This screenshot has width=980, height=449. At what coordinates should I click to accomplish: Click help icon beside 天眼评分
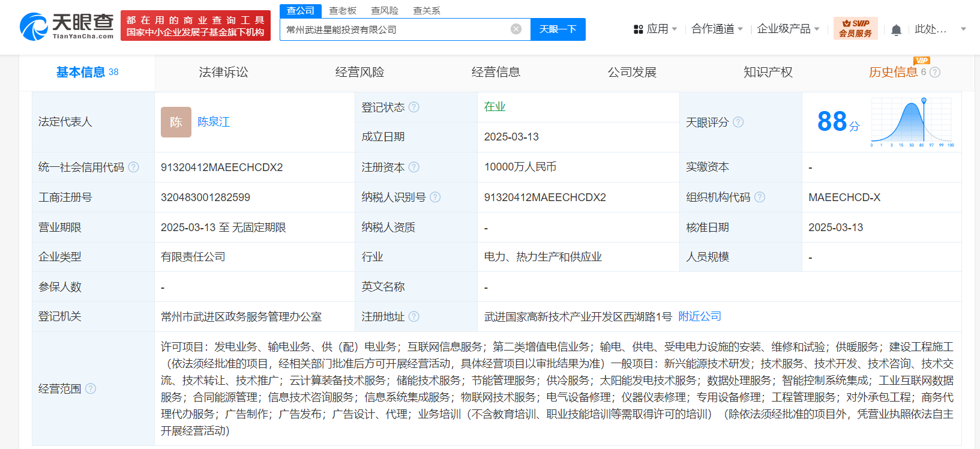738,122
